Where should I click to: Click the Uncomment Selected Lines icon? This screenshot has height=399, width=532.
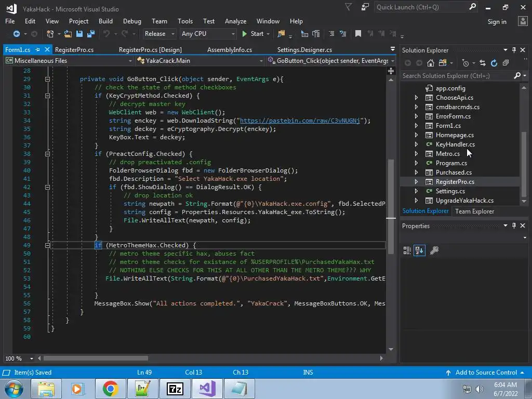point(343,34)
